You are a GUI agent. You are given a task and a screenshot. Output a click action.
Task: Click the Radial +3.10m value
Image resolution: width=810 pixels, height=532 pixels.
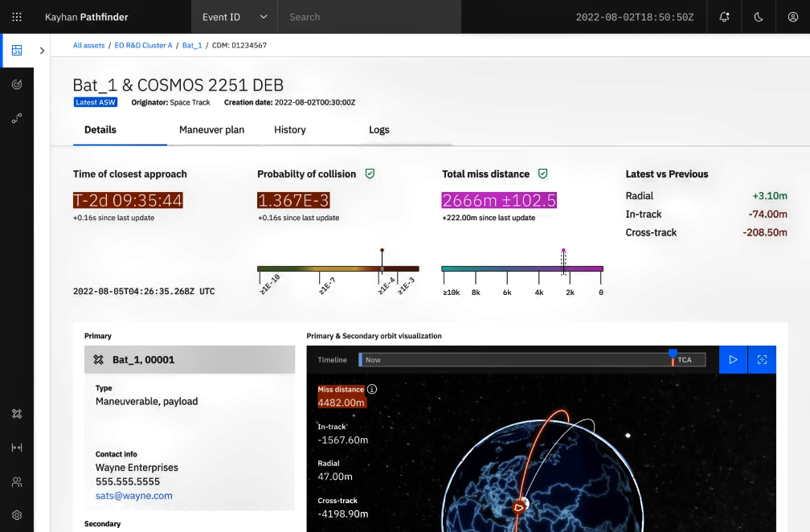(770, 196)
